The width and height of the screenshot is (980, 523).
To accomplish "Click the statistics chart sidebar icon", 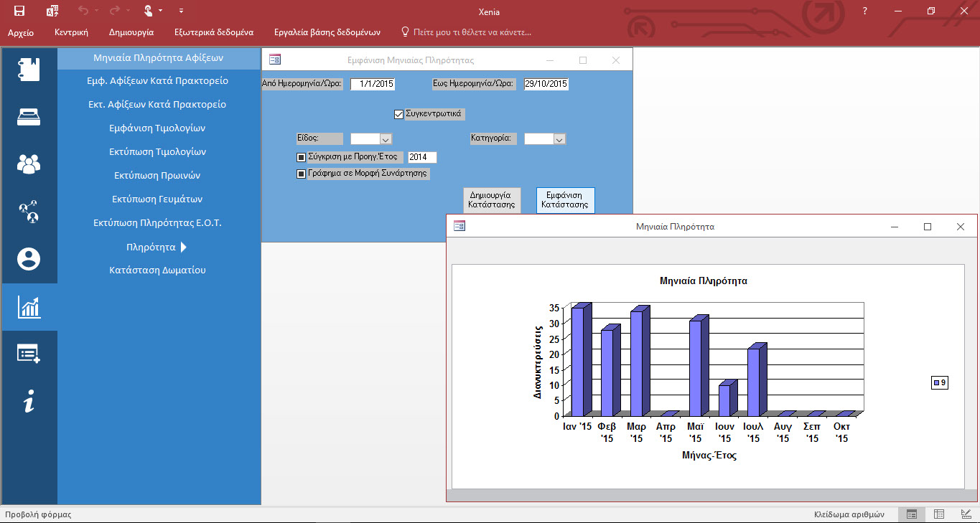I will click(29, 307).
